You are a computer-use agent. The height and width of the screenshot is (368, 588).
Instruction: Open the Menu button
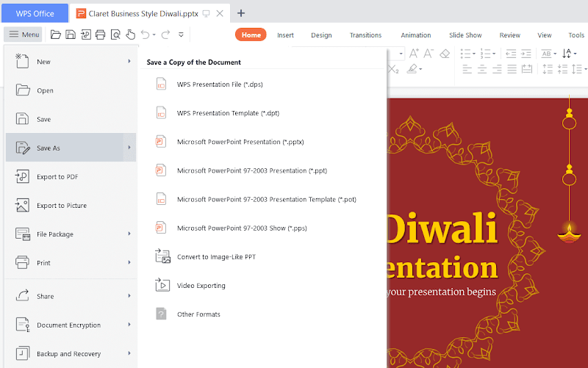pos(24,35)
